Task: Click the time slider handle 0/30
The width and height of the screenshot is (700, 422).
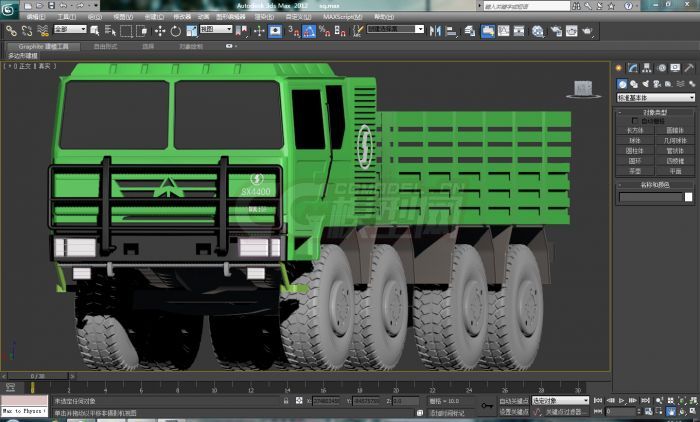Action: 38,376
